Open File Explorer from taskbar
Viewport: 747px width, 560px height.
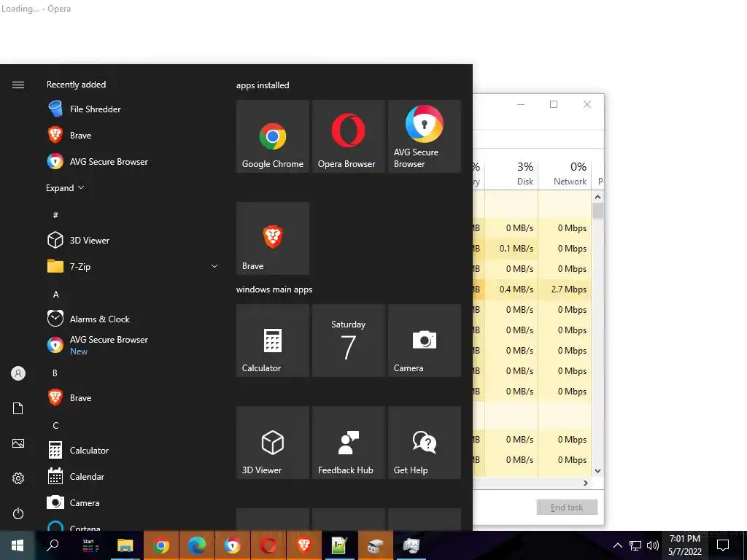click(125, 545)
